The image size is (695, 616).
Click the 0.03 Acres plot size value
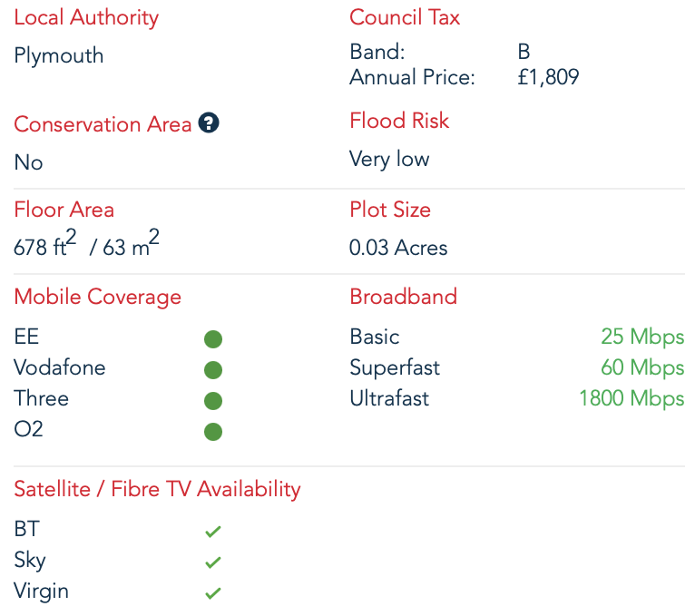pyautogui.click(x=398, y=248)
